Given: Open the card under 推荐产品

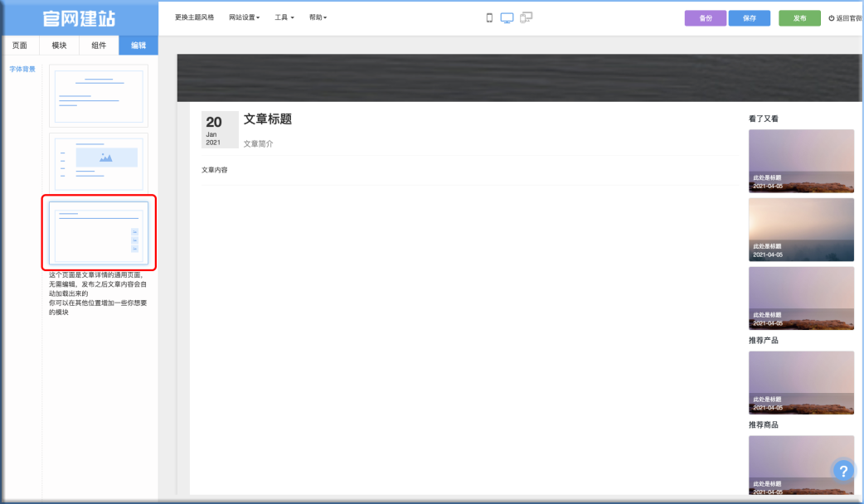Looking at the screenshot, I should coord(801,382).
